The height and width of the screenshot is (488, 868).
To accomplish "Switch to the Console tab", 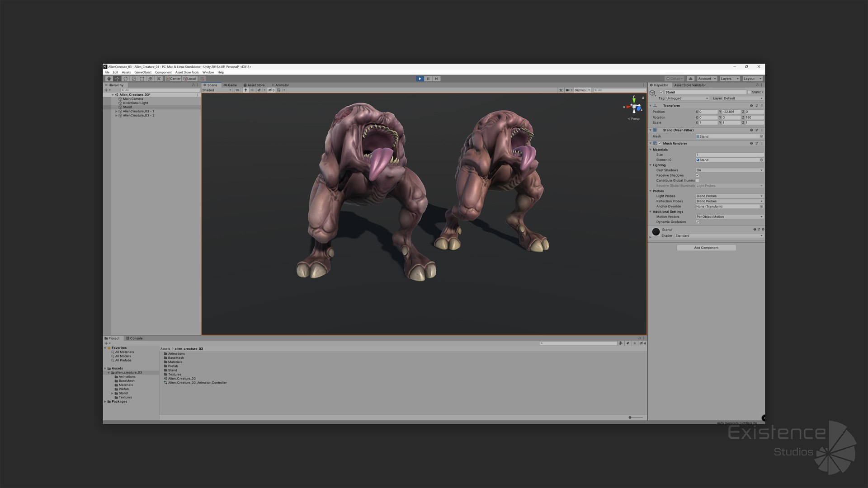I will [x=134, y=338].
